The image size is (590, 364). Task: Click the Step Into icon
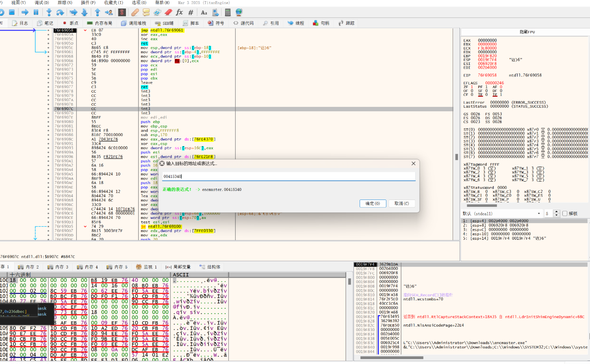[49, 12]
